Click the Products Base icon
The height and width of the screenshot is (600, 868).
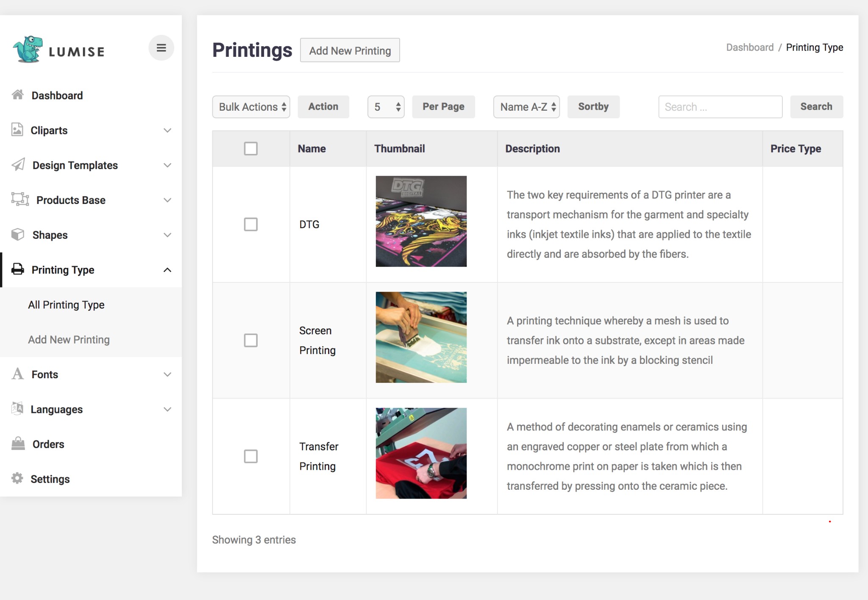(x=20, y=199)
